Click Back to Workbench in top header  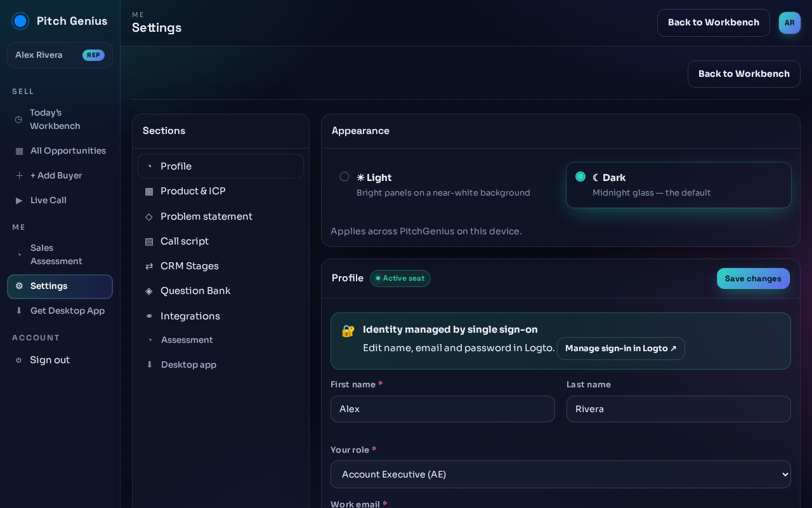714,23
